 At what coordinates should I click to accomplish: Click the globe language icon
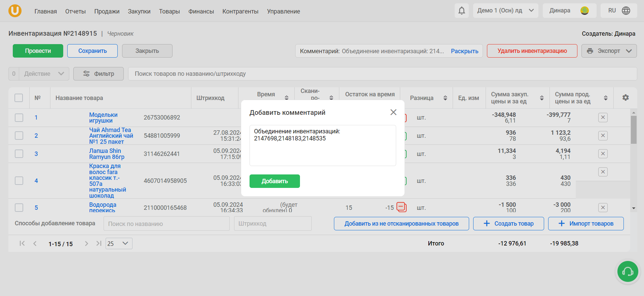pos(626,10)
